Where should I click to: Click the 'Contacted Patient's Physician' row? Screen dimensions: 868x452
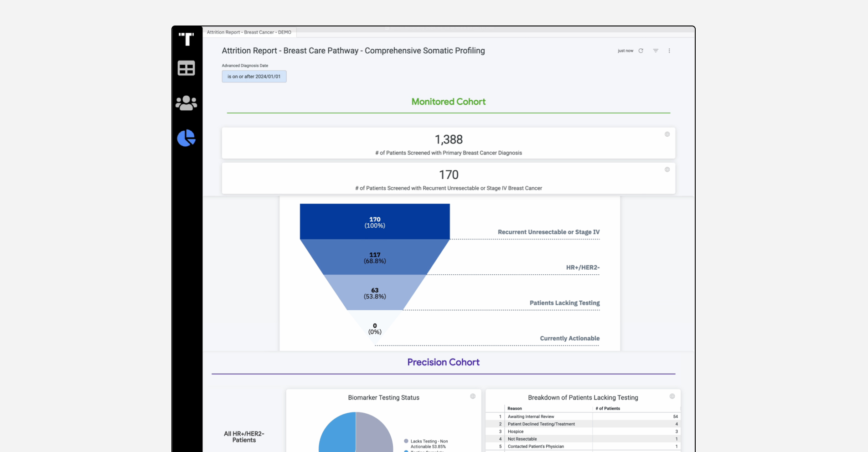[x=583, y=447]
